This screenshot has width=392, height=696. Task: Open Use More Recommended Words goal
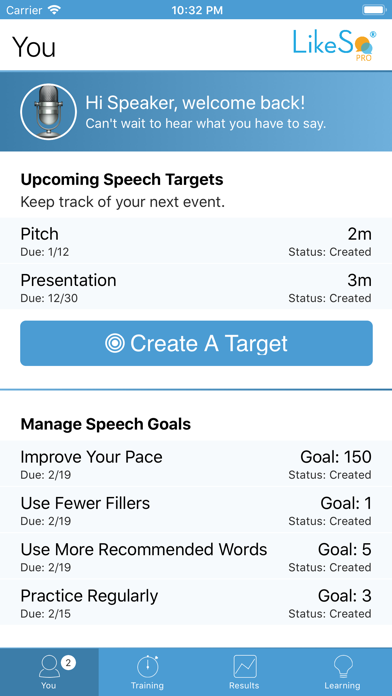point(196,556)
